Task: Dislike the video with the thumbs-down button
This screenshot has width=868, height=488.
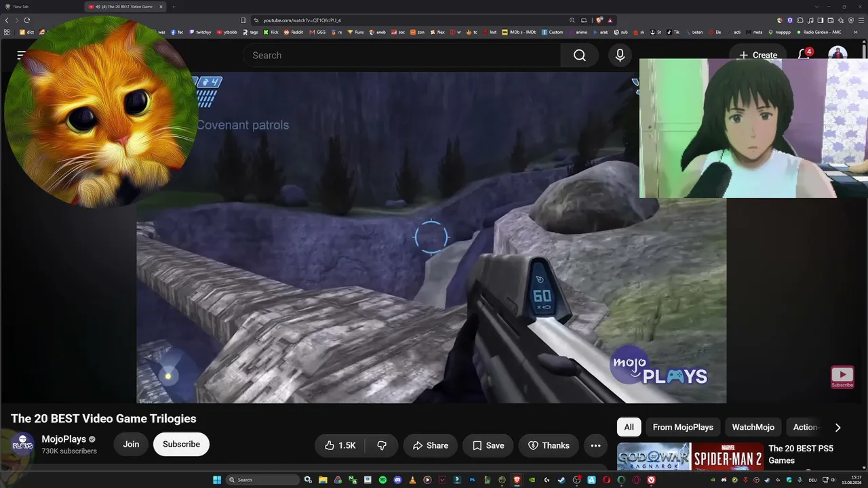Action: pyautogui.click(x=382, y=445)
